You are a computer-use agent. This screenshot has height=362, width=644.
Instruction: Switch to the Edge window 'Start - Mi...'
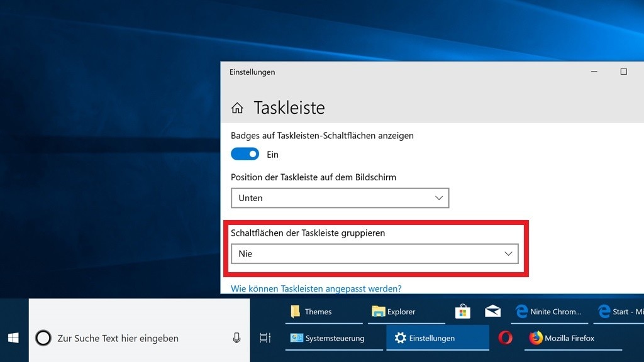coord(621,310)
